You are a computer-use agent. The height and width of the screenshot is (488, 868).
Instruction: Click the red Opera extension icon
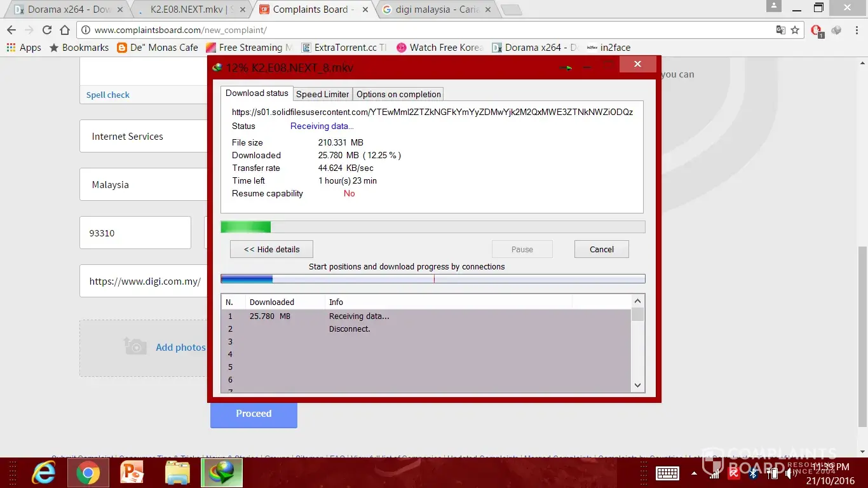point(817,30)
